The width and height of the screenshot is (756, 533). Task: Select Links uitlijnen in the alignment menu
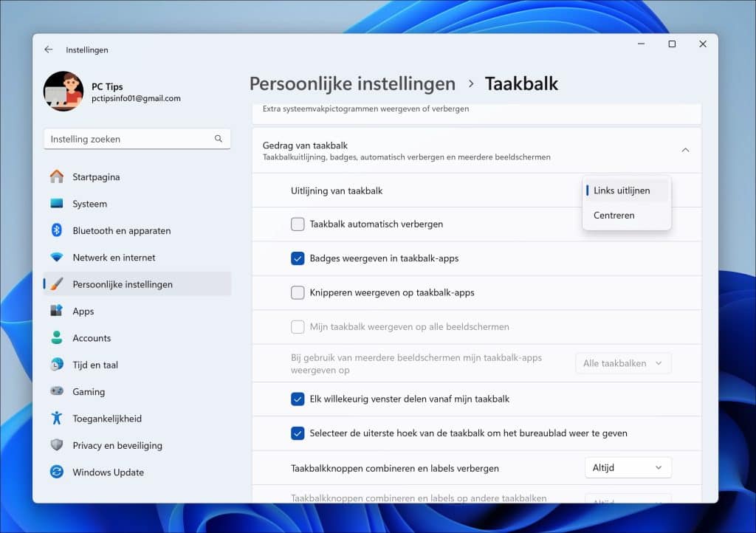(626, 190)
